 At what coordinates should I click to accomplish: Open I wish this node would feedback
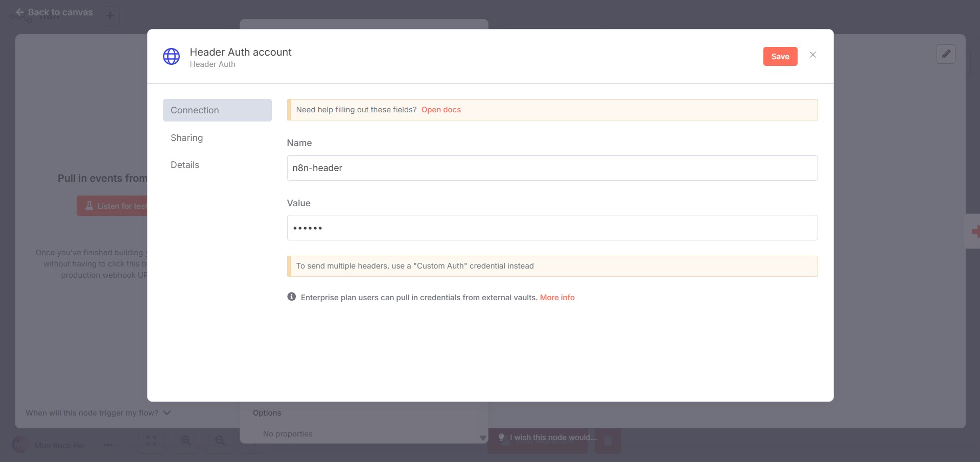(548, 437)
